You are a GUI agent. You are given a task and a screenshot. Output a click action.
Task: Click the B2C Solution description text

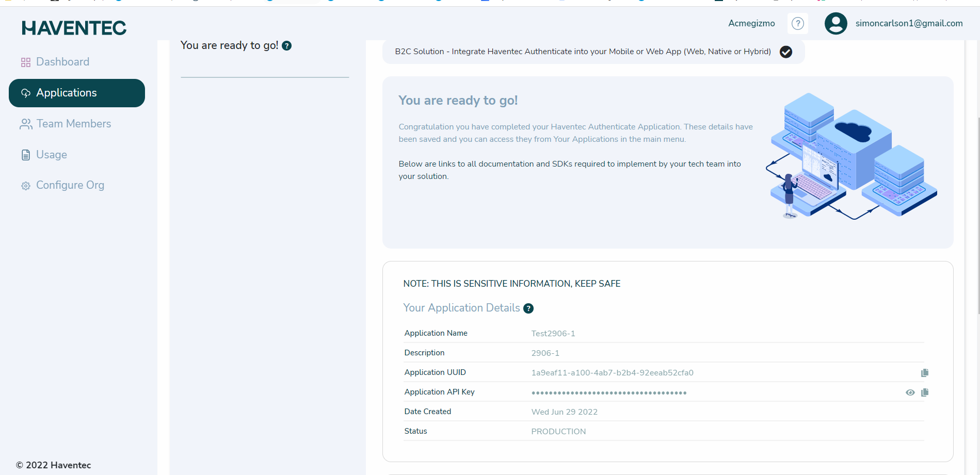[583, 52]
